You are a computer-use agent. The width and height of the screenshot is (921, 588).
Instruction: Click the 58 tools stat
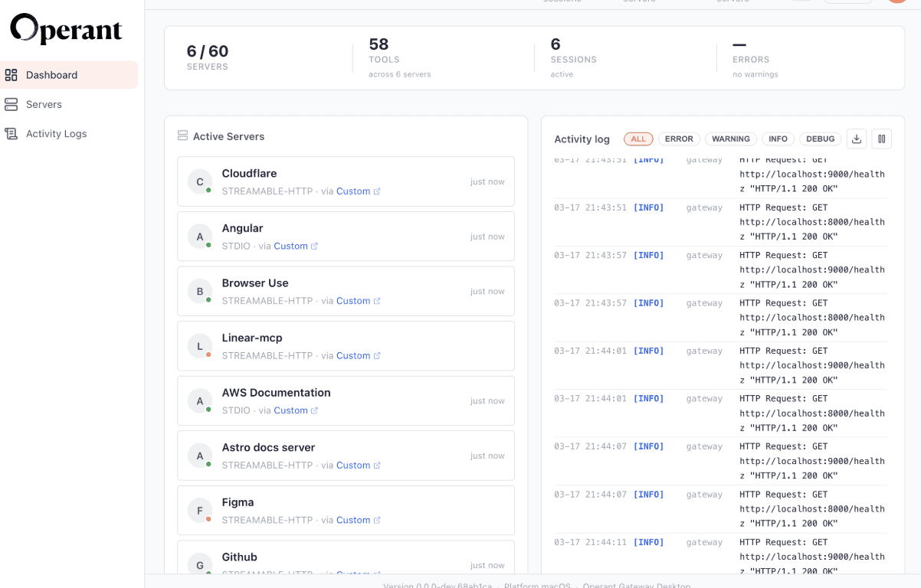399,59
